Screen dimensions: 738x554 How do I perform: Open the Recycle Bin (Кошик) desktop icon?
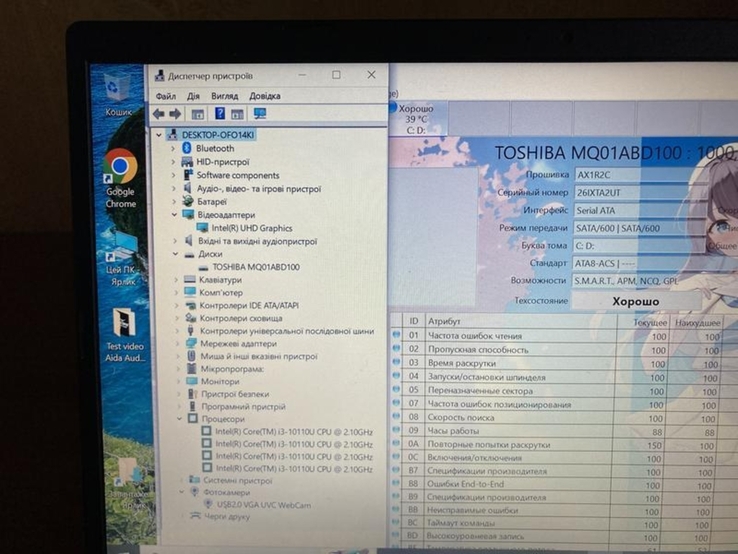point(116,94)
